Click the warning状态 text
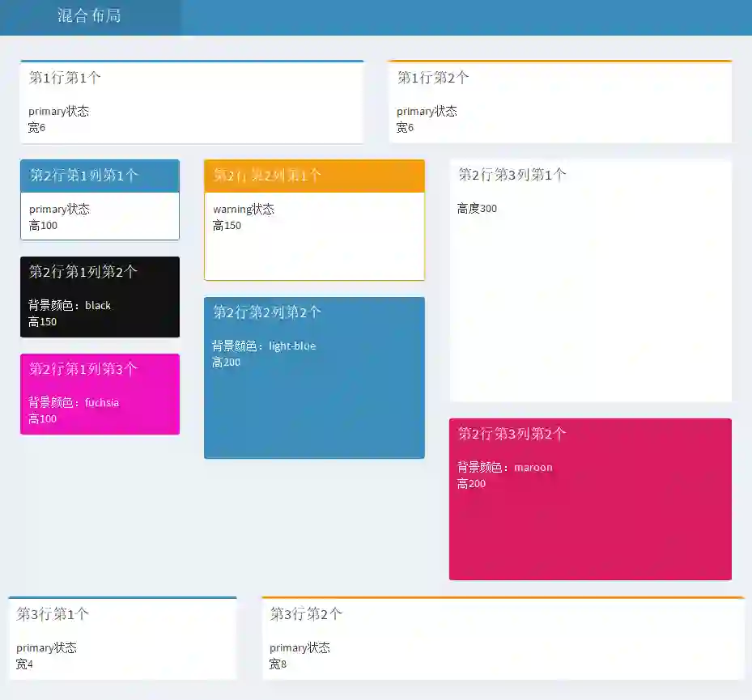 tap(244, 209)
